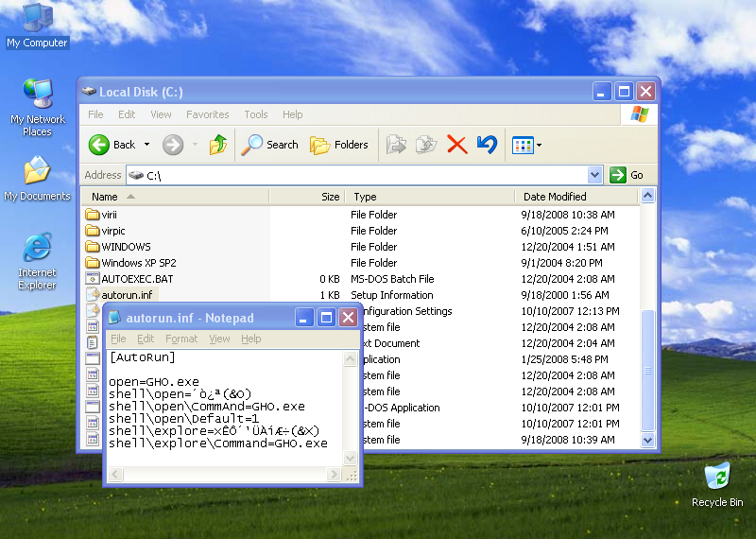756x539 pixels.
Task: Select the autorun.inf file
Action: (120, 295)
